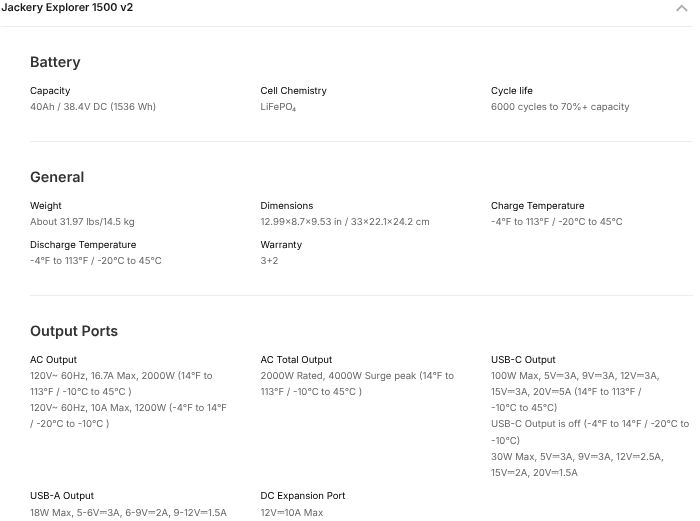Click the Output Ports section heading
The width and height of the screenshot is (700, 521).
(x=74, y=331)
